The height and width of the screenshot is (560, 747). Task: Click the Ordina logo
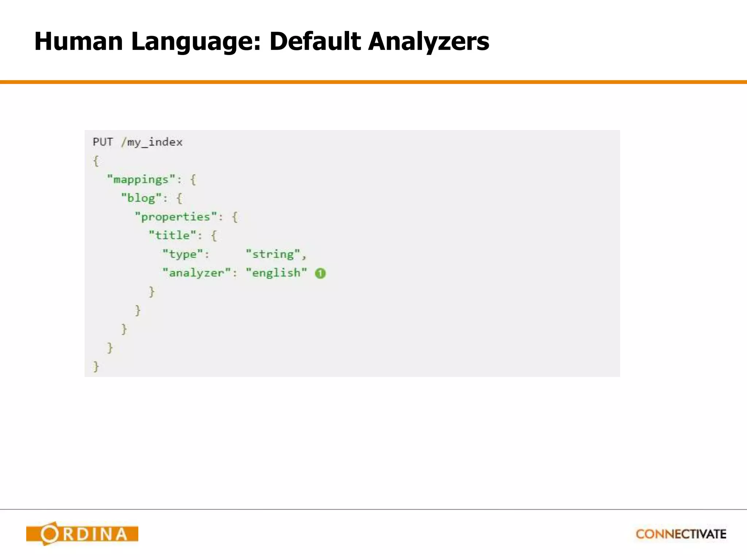click(x=82, y=534)
